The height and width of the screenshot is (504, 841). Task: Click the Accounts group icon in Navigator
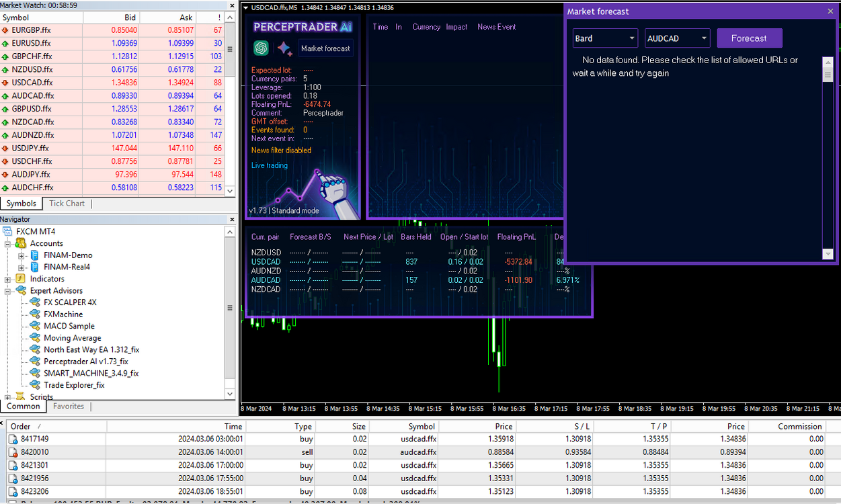coord(21,243)
